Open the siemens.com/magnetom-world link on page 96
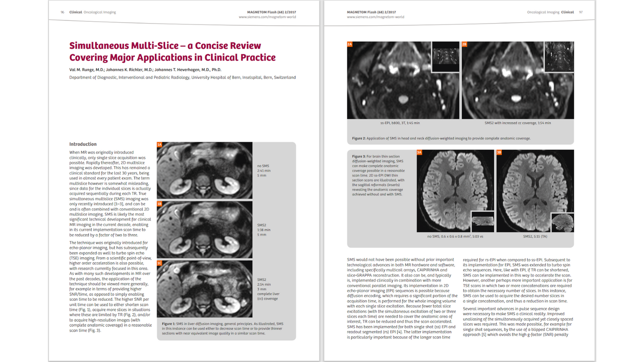This screenshot has height=362, width=644. click(x=267, y=17)
